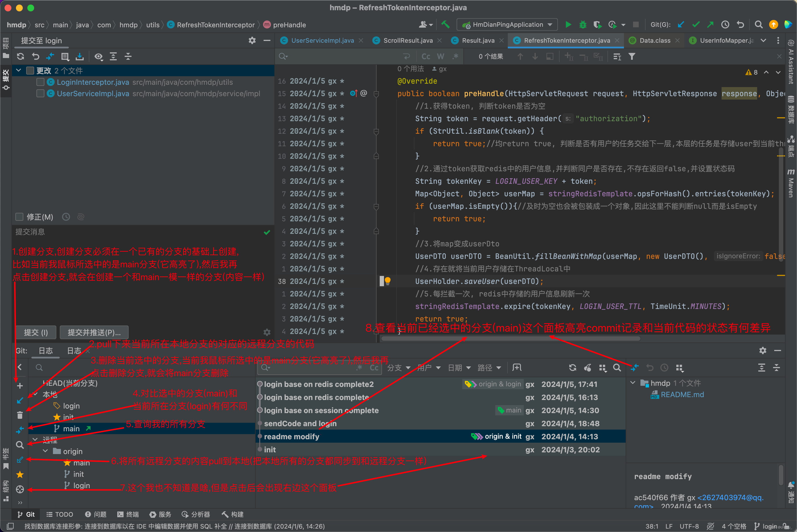
Task: Open Search Everywhere magnifier icon
Action: click(758, 24)
